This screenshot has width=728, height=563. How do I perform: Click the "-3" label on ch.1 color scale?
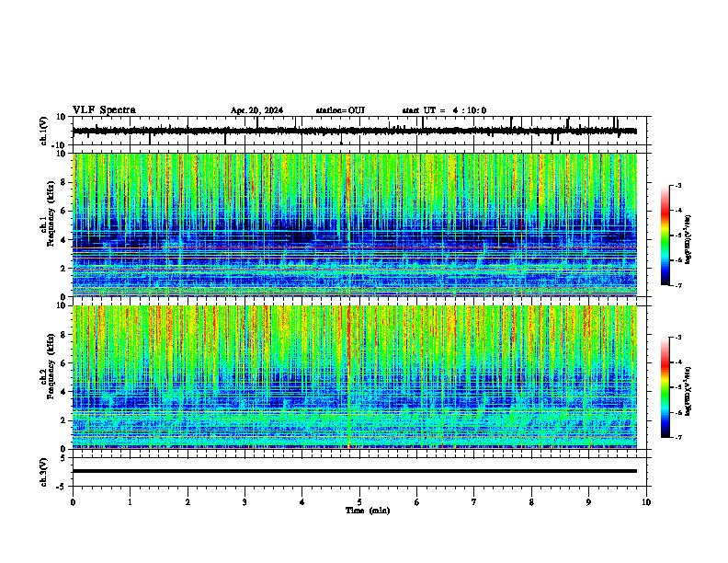(x=678, y=185)
